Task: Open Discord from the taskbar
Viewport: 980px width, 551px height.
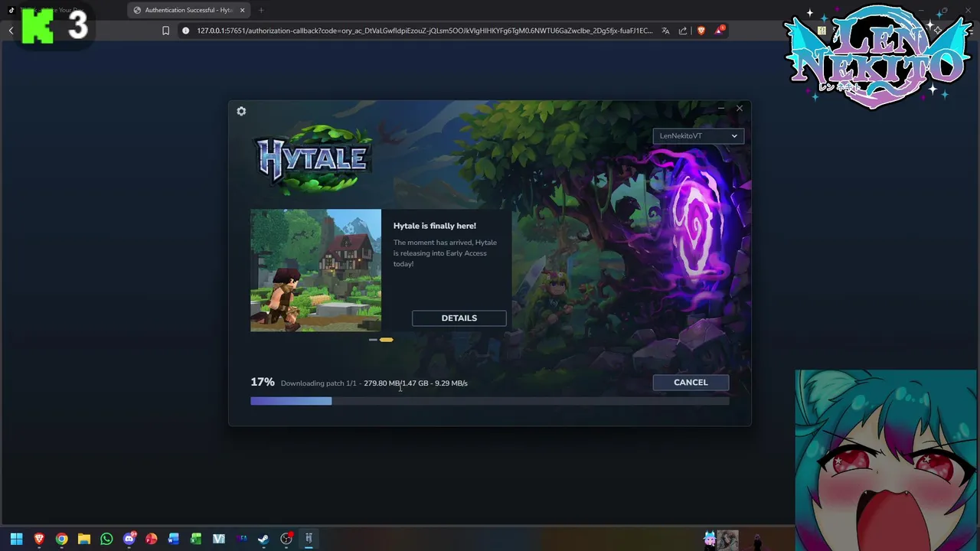Action: click(x=129, y=539)
